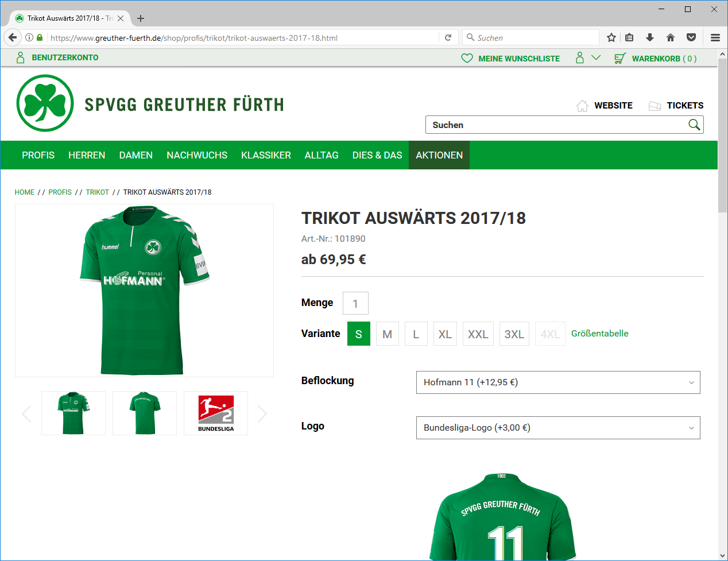Select size M variant
This screenshot has height=561, width=728.
[388, 334]
